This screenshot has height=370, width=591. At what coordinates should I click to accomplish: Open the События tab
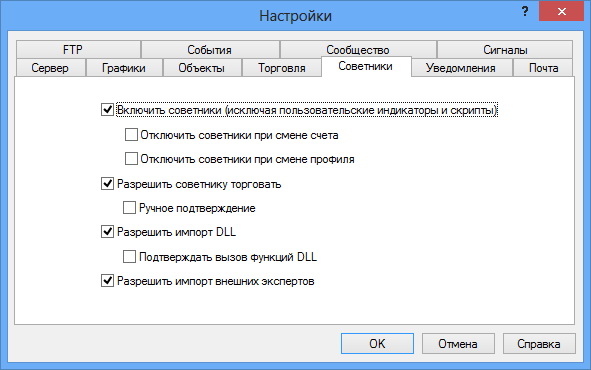210,49
